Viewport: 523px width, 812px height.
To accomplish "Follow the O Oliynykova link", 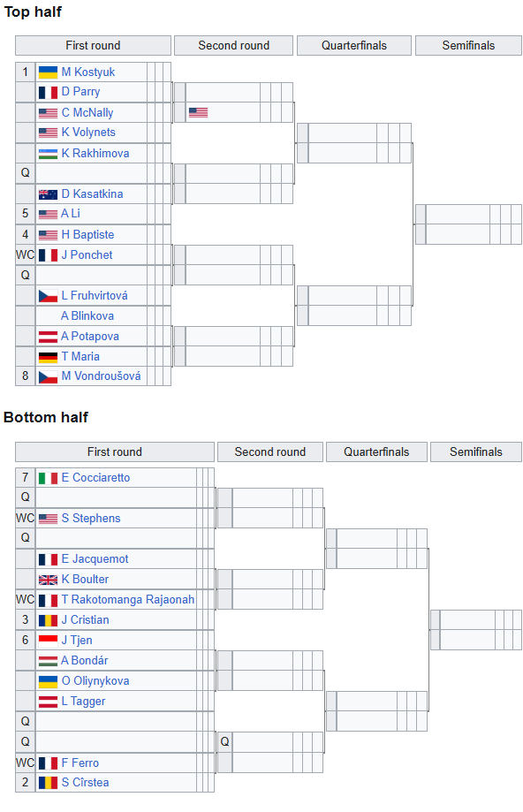I will coord(95,681).
